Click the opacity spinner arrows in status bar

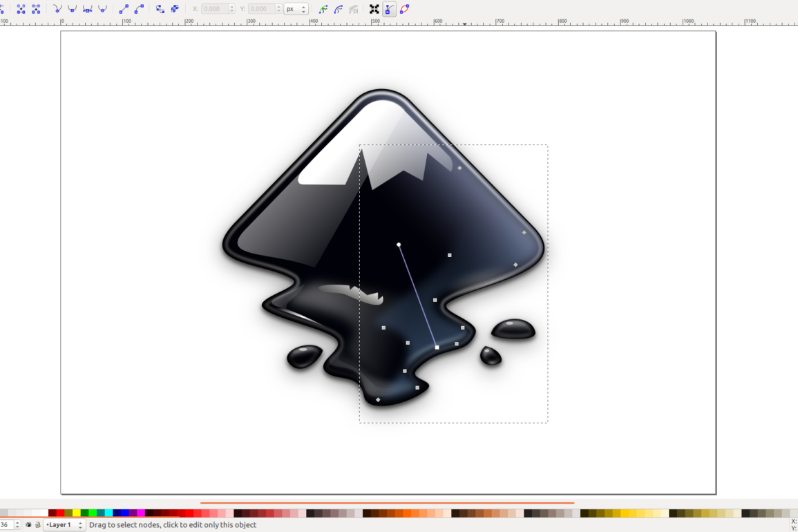click(x=17, y=524)
